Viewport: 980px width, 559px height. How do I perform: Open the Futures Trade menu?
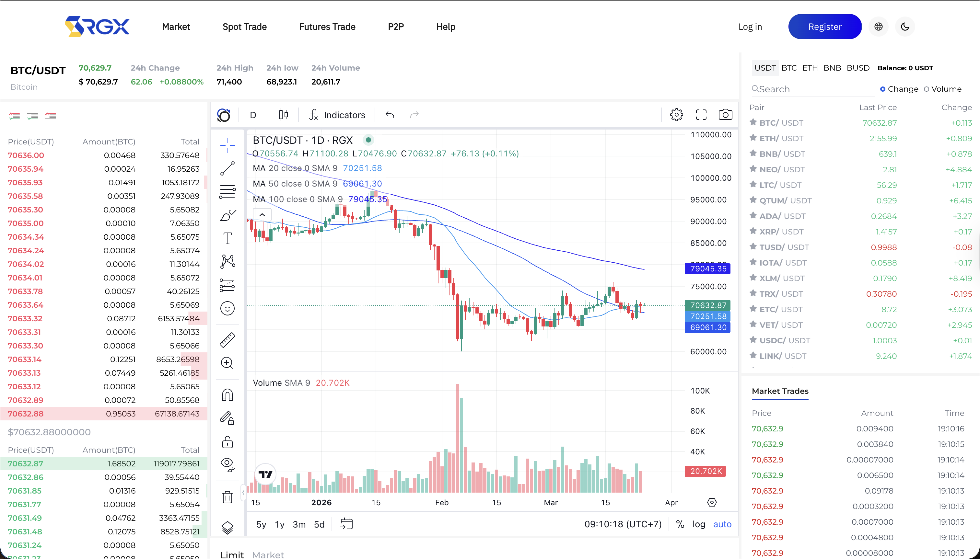pyautogui.click(x=327, y=27)
